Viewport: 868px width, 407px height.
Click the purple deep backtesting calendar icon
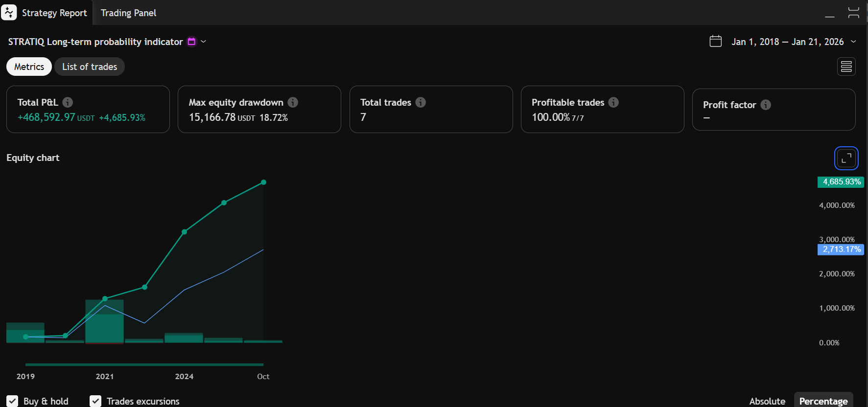click(x=191, y=42)
